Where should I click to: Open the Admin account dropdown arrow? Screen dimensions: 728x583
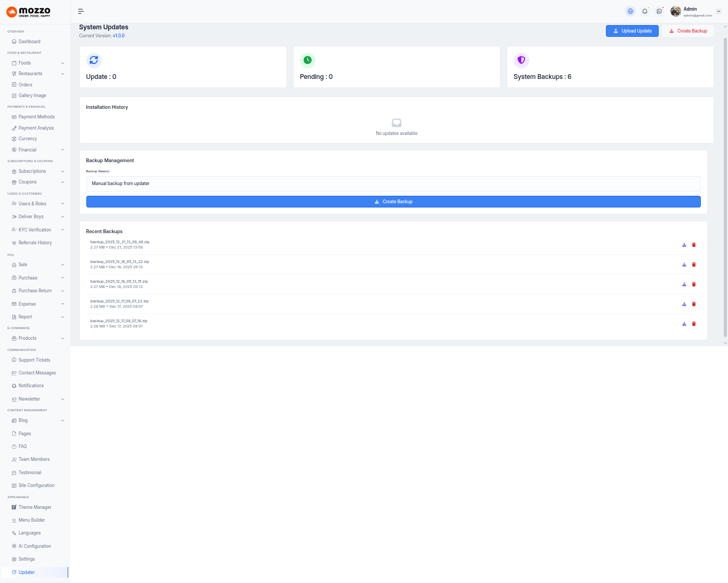pyautogui.click(x=718, y=11)
